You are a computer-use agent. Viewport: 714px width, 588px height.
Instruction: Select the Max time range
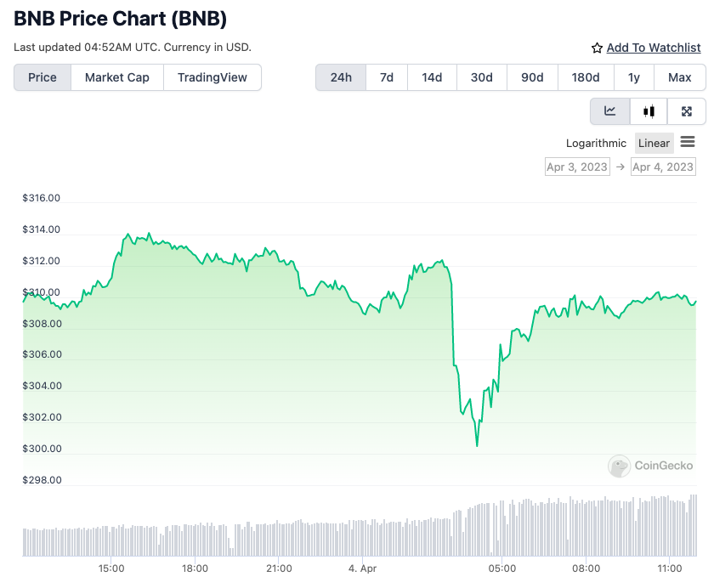coord(680,77)
